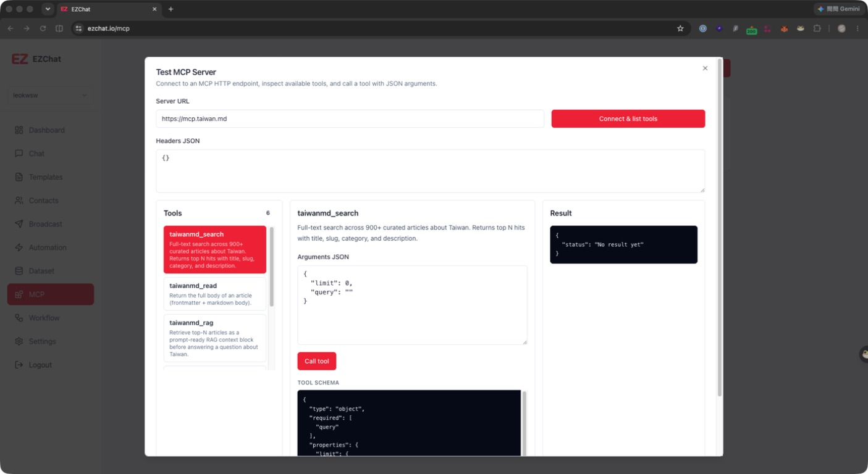Open the Chat sidebar icon
Screen dimensions: 868x474
pos(19,154)
